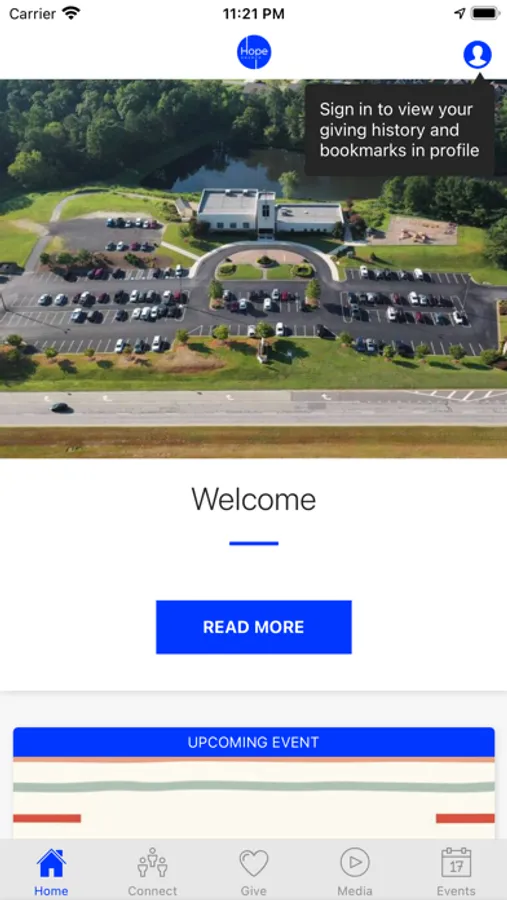The width and height of the screenshot is (507, 900).
Task: Switch to the Media tab label
Action: [355, 891]
